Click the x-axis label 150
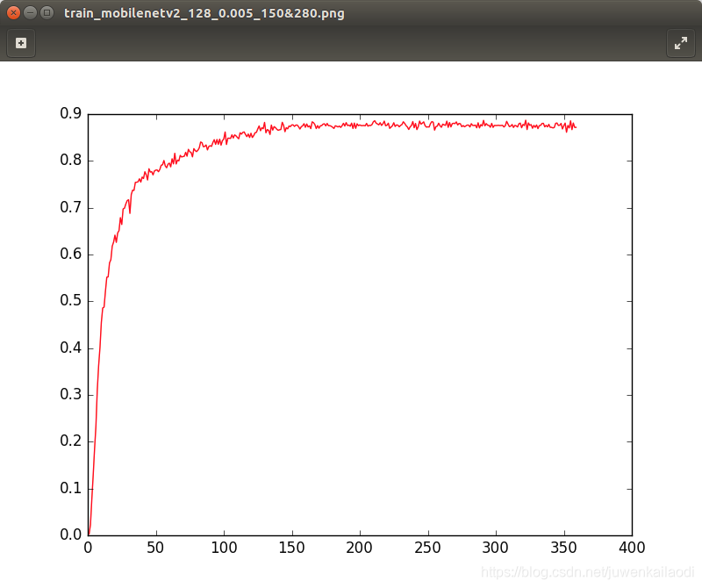Viewport: 702px width, 588px height. click(x=292, y=548)
